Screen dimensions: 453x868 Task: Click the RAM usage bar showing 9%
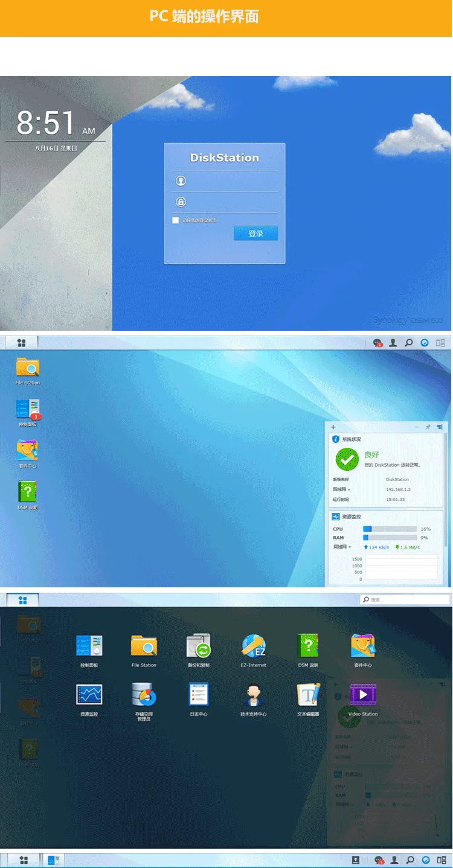[x=390, y=537]
